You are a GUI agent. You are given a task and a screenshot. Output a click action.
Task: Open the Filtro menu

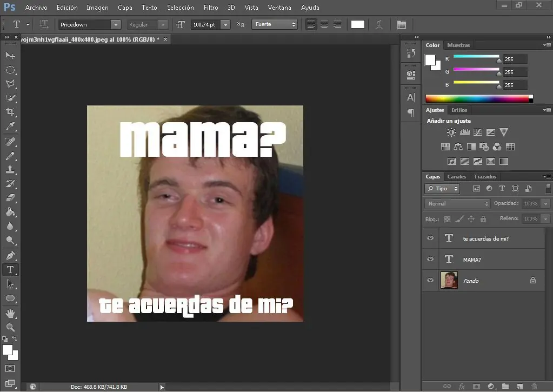coord(210,8)
